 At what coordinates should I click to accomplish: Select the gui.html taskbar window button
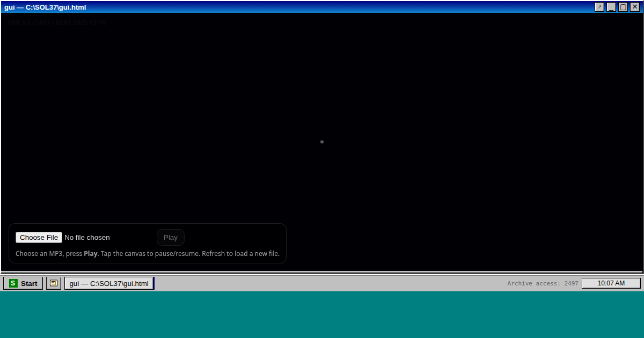109,283
